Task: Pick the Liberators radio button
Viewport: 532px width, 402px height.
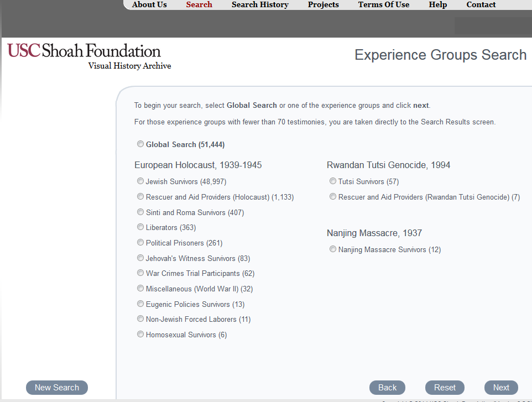Action: 140,227
